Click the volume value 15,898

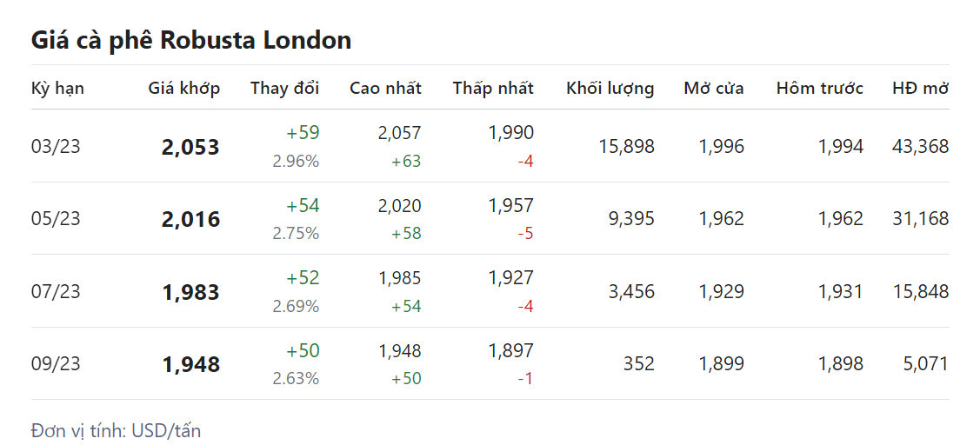click(x=626, y=147)
